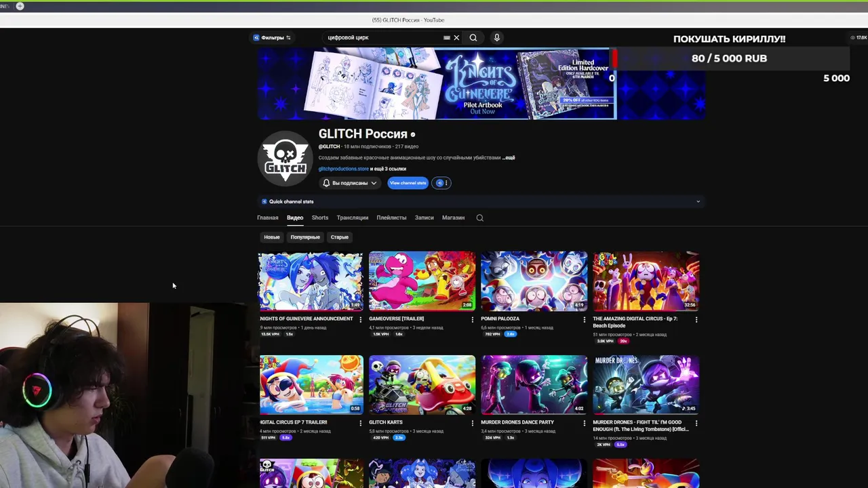Click the Quick channel stats label

pos(291,201)
